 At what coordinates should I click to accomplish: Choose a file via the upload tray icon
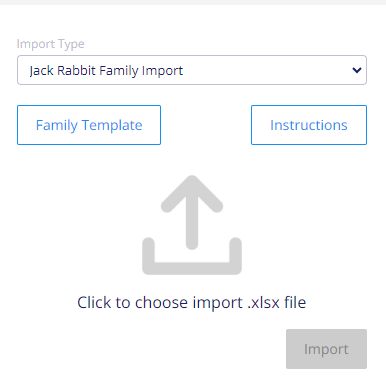(192, 256)
